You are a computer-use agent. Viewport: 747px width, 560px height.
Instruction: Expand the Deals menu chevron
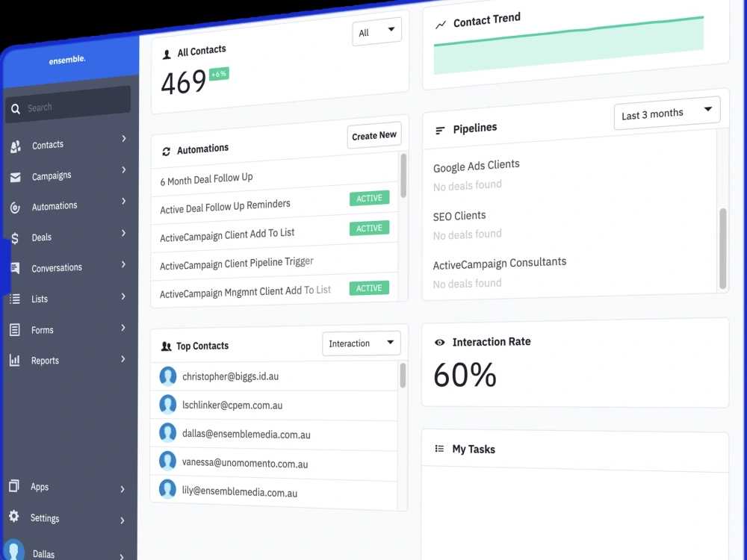tap(124, 233)
